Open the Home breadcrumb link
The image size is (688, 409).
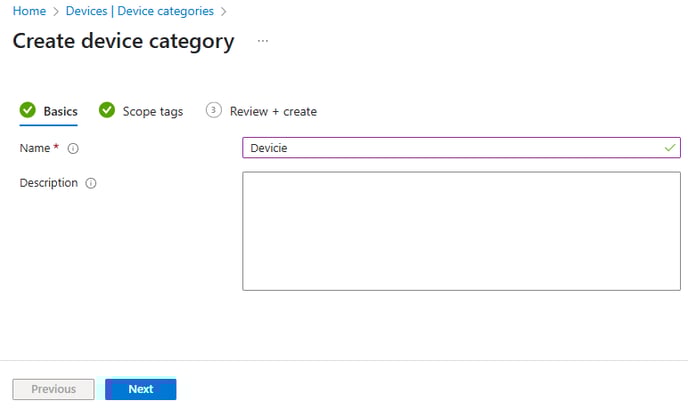(29, 11)
